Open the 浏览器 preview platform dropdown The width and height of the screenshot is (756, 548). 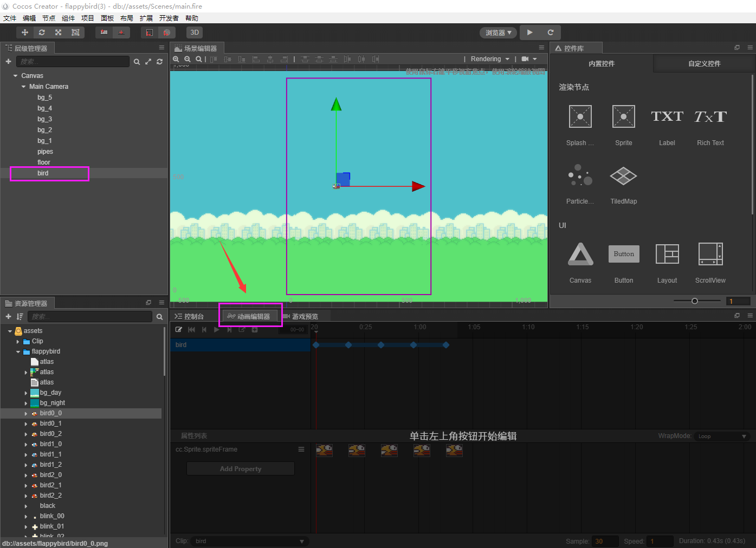pyautogui.click(x=499, y=32)
